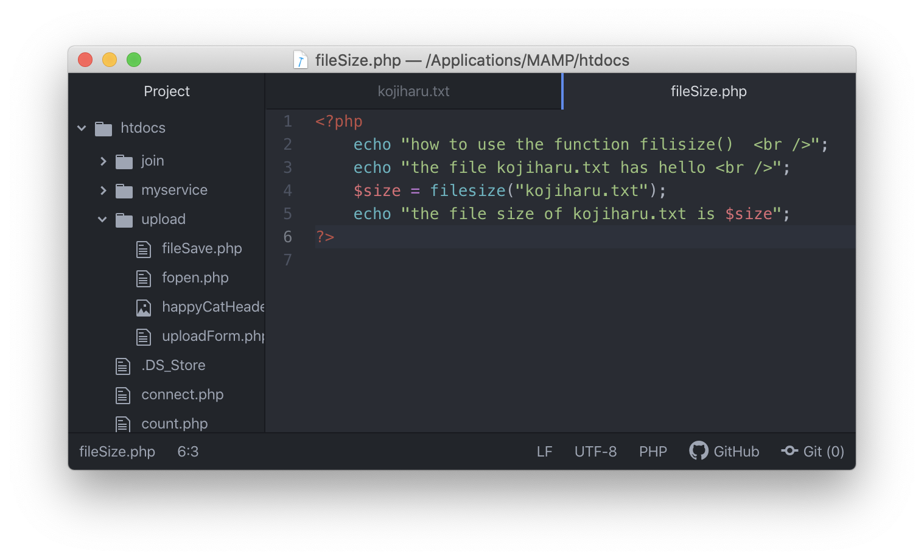Click the count.php file icon
Viewport: 924px width, 560px height.
coord(123,424)
